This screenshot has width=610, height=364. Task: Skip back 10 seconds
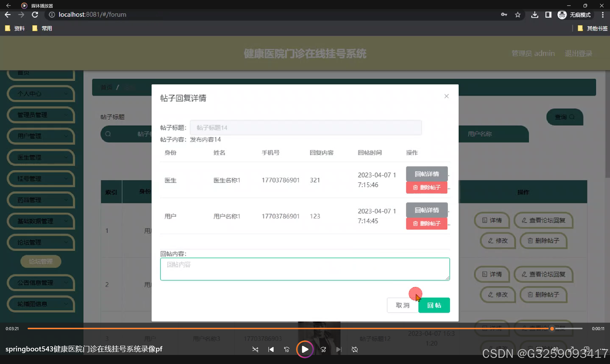coord(287,349)
